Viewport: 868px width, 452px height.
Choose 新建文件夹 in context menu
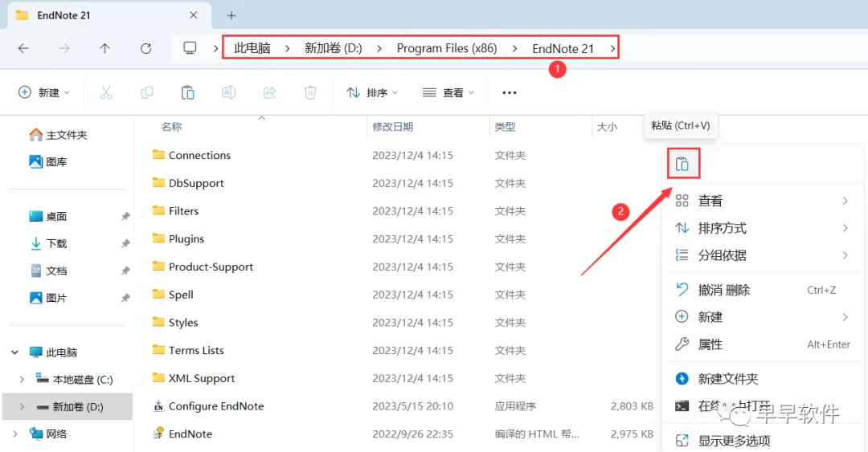(762, 379)
